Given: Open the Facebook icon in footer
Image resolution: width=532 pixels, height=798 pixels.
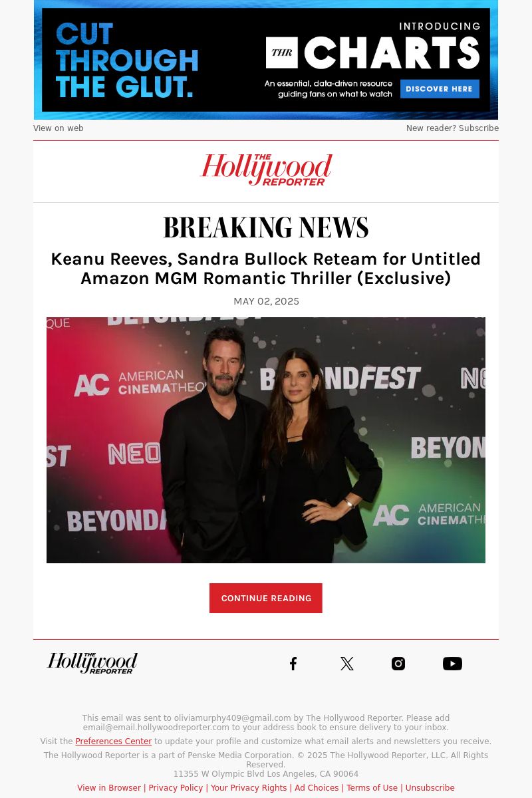Looking at the screenshot, I should [x=293, y=664].
